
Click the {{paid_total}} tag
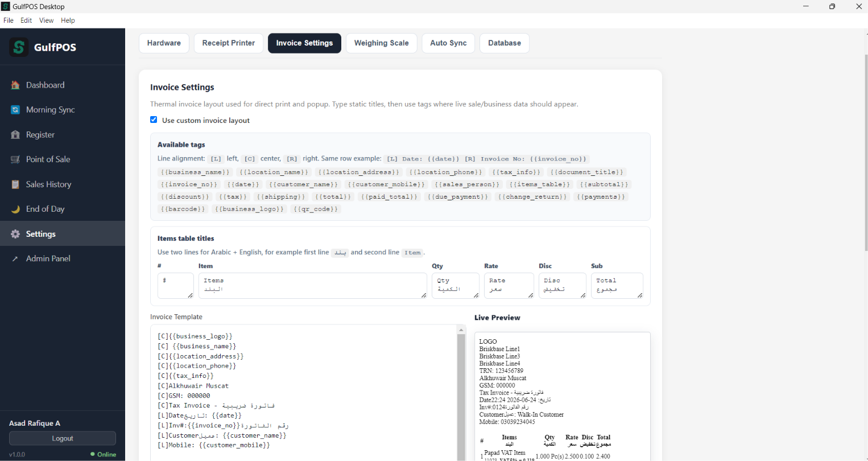click(x=389, y=197)
